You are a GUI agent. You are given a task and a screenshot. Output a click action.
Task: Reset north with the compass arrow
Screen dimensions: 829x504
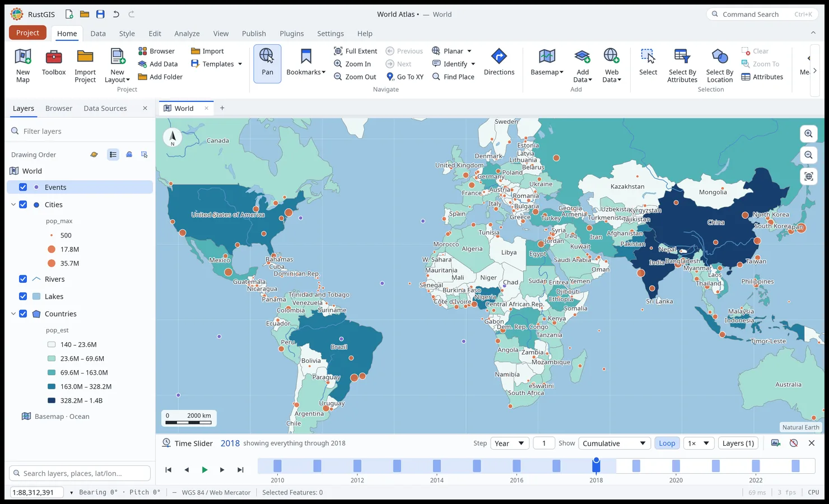coord(173,137)
